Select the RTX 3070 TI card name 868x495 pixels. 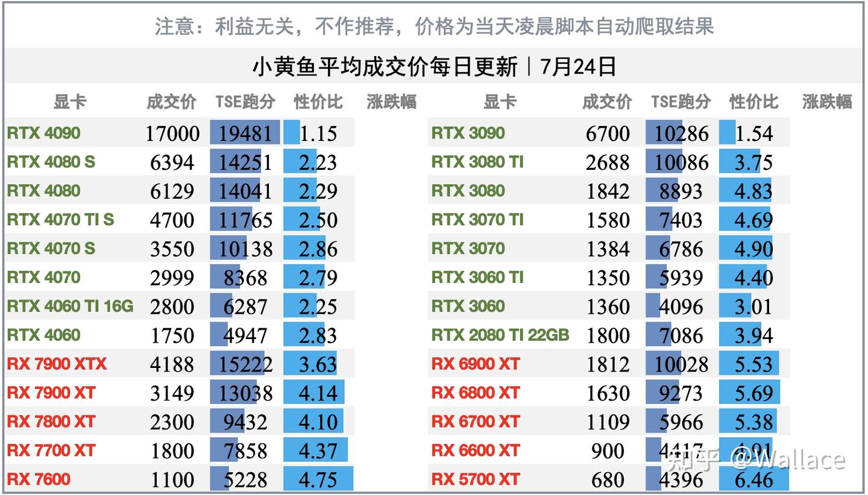click(x=477, y=220)
